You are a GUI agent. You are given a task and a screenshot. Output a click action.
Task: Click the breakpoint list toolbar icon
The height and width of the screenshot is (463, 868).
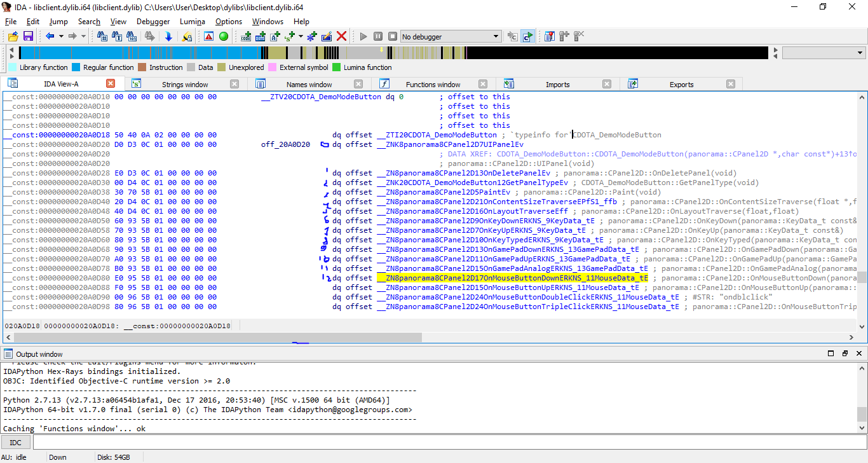pos(550,36)
